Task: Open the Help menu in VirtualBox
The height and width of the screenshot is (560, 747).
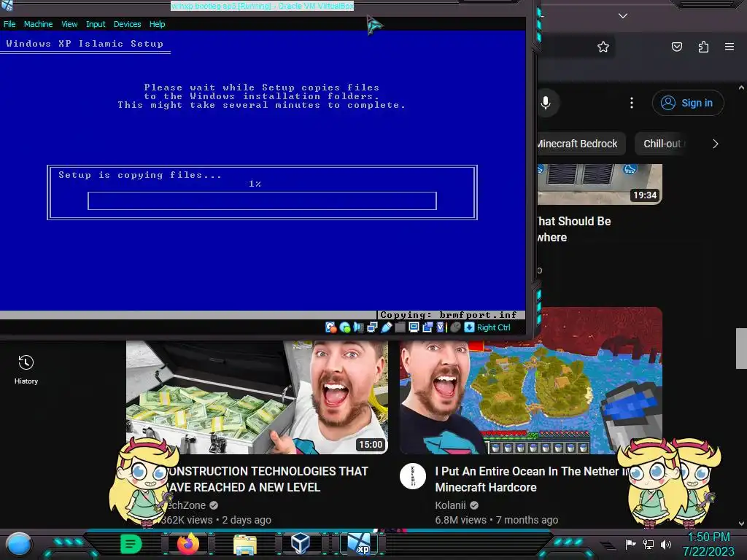Action: 157,24
